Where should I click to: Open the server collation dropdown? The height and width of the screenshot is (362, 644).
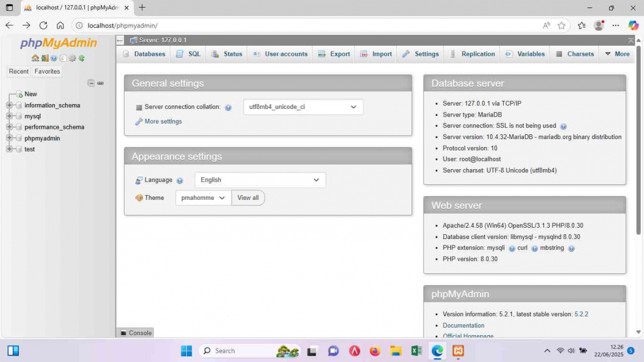click(x=303, y=107)
